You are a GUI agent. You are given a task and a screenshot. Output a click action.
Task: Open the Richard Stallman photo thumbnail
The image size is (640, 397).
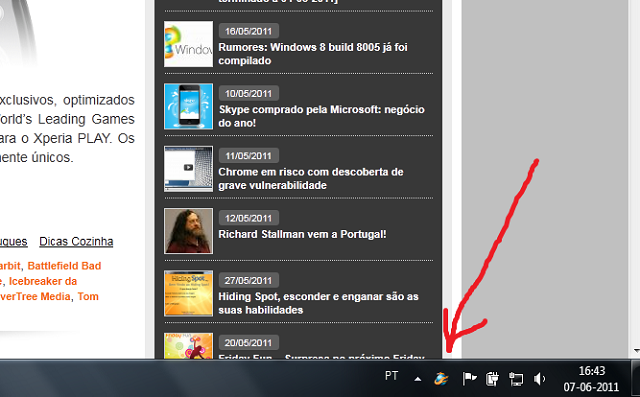188,231
